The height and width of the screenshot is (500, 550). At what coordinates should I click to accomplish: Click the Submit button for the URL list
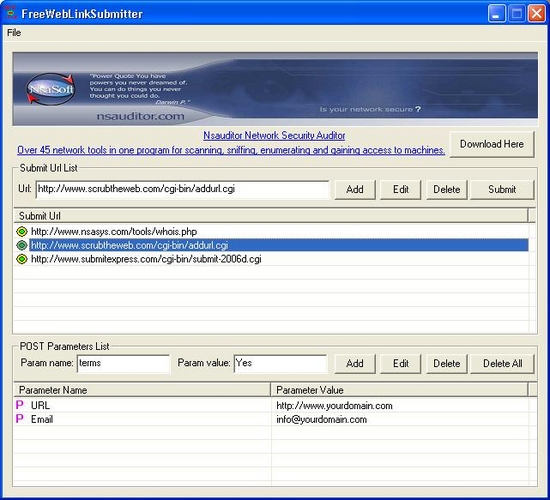[502, 189]
